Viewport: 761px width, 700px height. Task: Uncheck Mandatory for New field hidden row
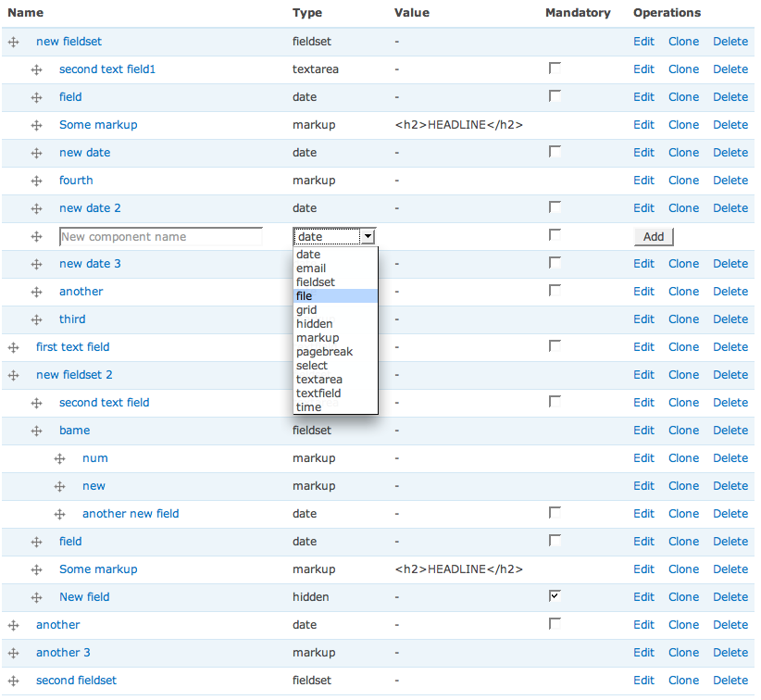click(x=555, y=595)
